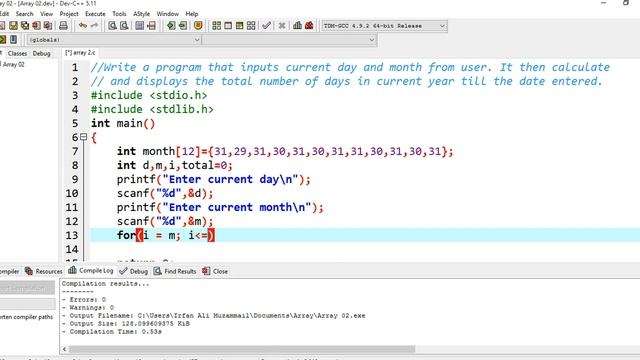Compile the program with the Compile icon
The image size is (640, 360).
point(216,26)
